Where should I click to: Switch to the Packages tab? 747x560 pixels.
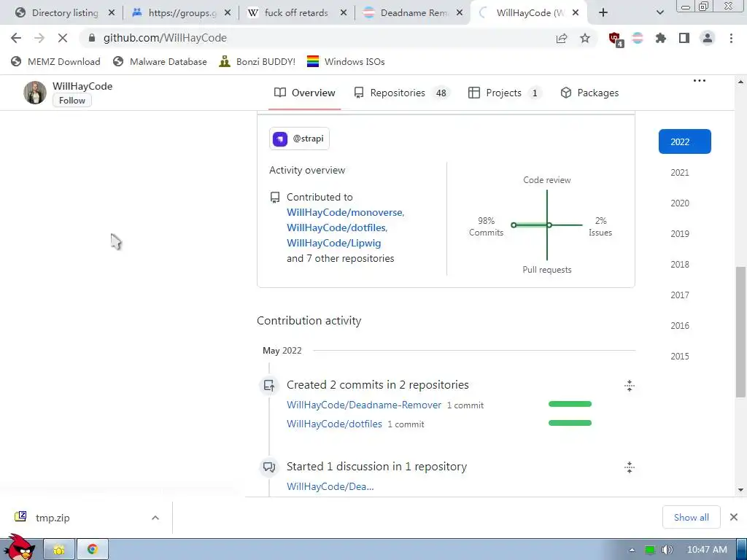[589, 93]
